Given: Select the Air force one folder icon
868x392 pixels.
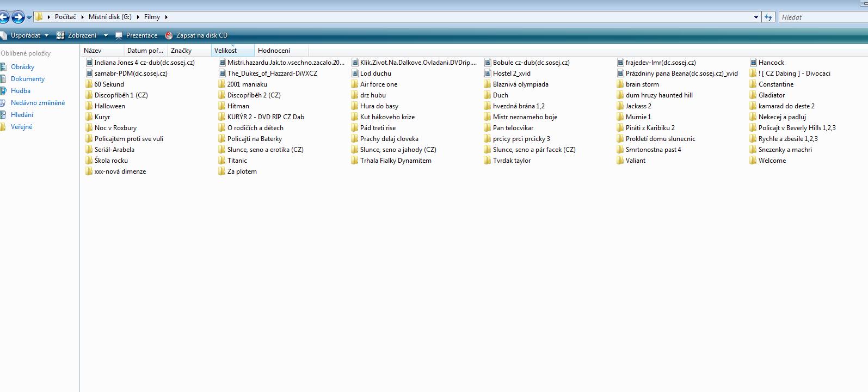Looking at the screenshot, I should pyautogui.click(x=355, y=84).
